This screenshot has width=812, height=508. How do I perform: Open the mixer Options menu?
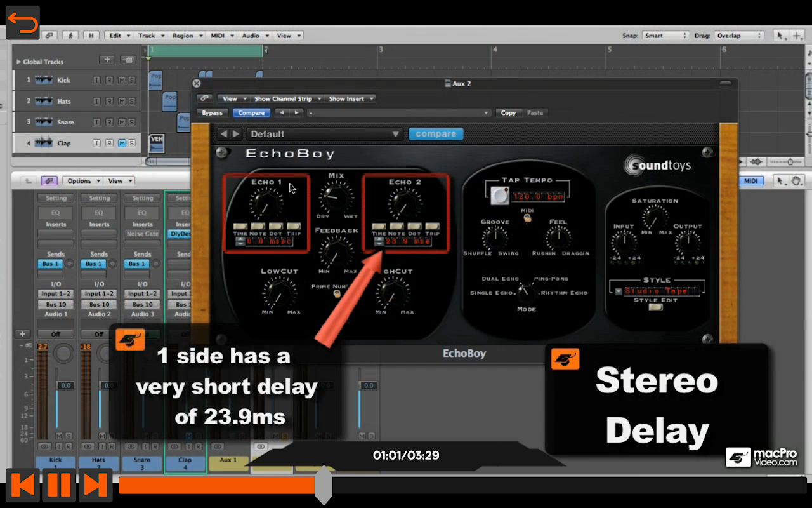(x=82, y=181)
